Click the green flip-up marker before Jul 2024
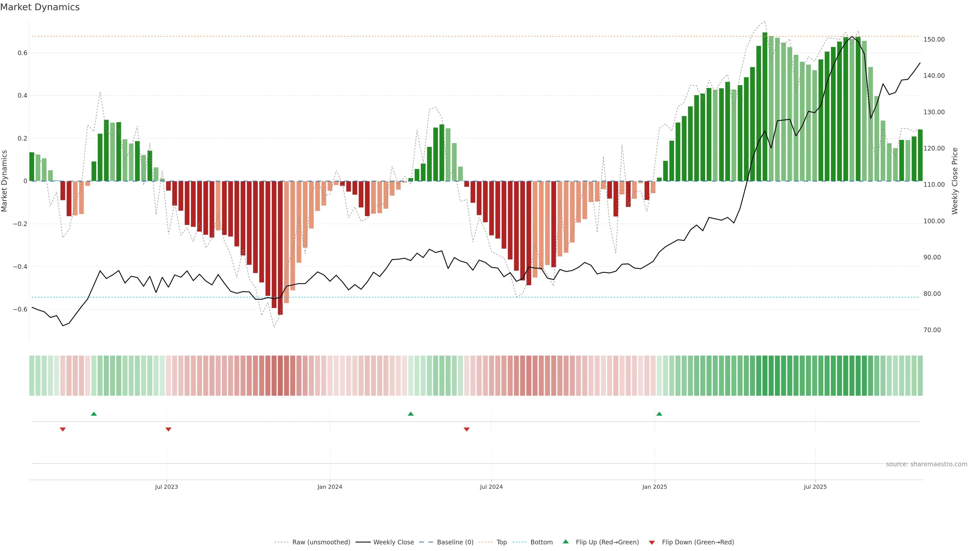The width and height of the screenshot is (980, 551). (410, 414)
